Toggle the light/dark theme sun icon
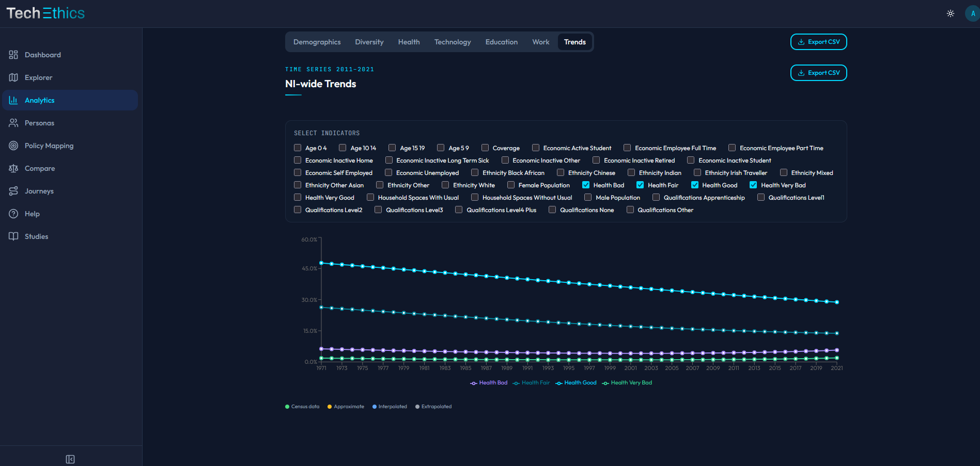Viewport: 980px width, 466px height. point(950,13)
